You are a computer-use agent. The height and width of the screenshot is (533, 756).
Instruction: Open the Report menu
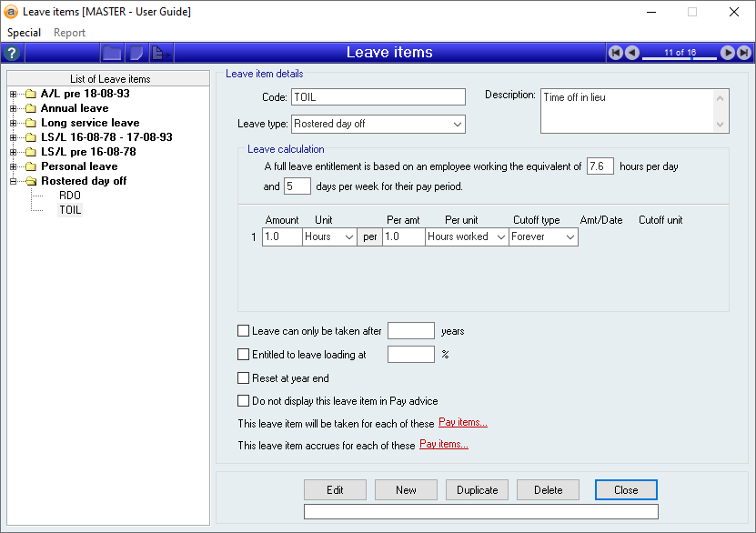pos(69,33)
